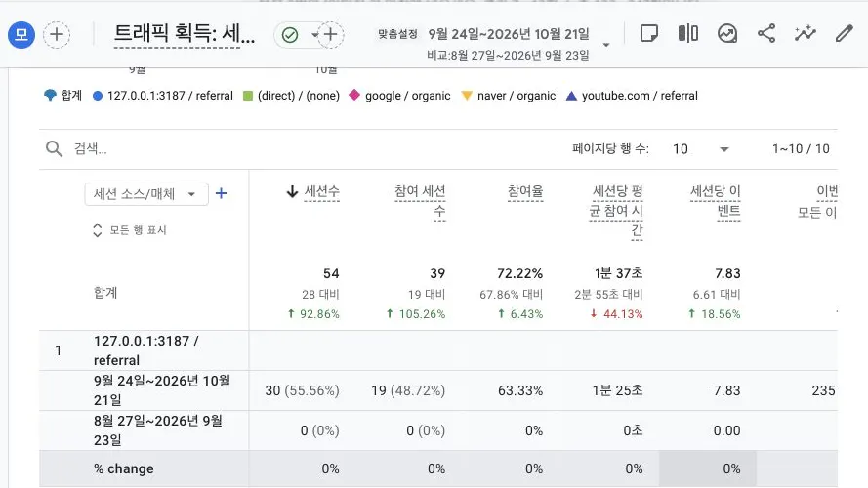Click the comparison range 비교:8월 27일~2026년 9월 23일
The height and width of the screenshot is (488, 868).
(x=508, y=56)
